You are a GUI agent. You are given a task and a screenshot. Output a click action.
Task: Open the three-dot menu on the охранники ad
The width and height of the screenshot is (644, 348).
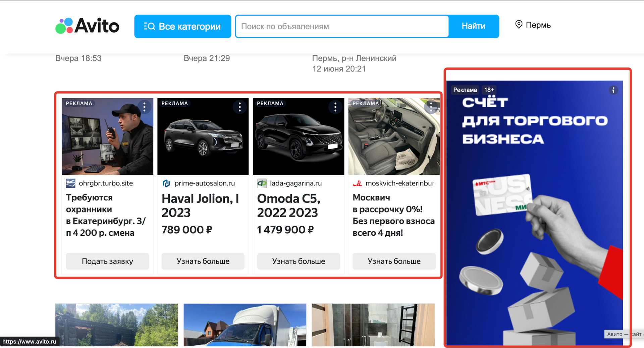click(x=145, y=107)
